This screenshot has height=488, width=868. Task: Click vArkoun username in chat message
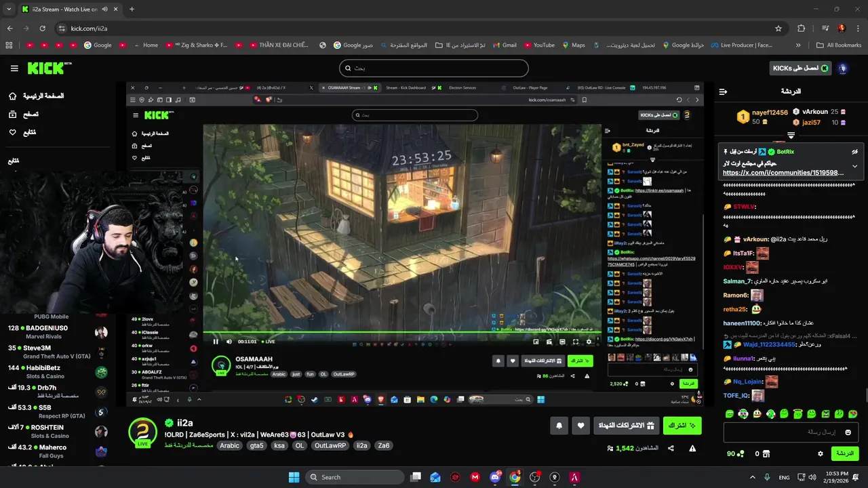click(755, 239)
